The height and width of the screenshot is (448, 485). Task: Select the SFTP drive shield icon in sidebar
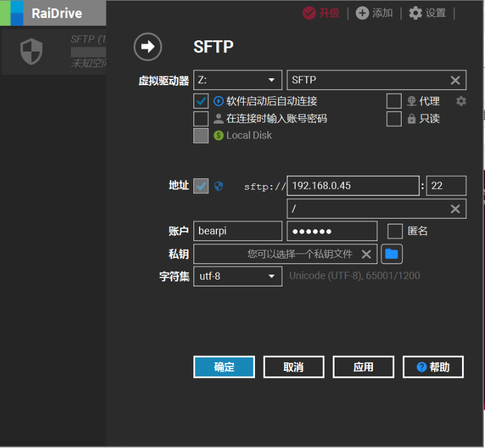pos(31,52)
